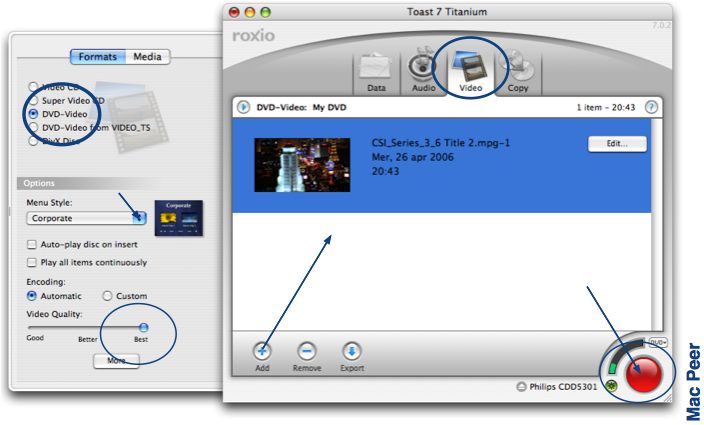Select DVD-Video from VIDEO_TS format
The height and width of the screenshot is (425, 704).
pos(33,127)
